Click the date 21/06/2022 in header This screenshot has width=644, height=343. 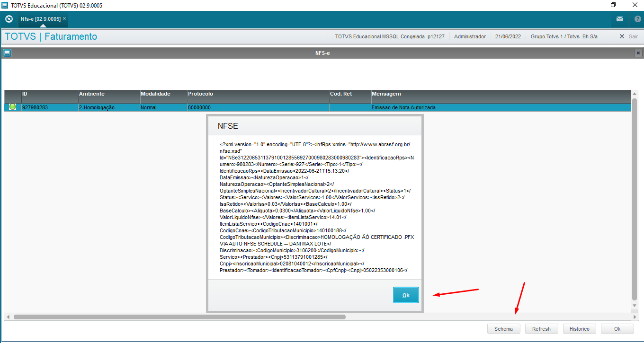tap(508, 36)
